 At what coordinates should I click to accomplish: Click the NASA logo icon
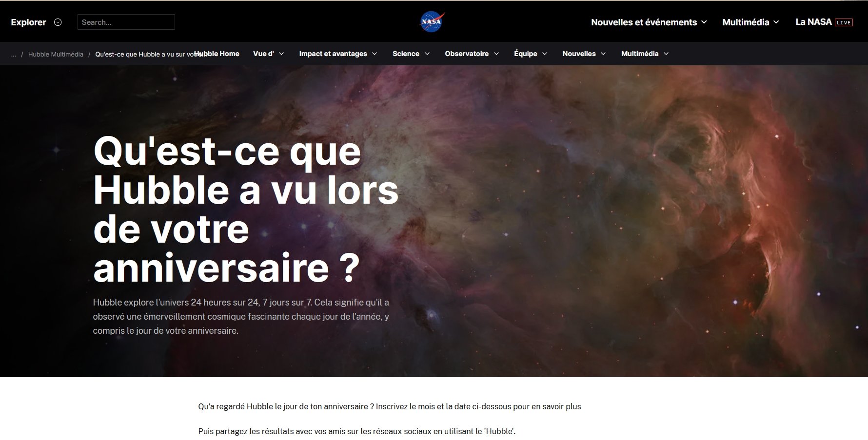pos(432,22)
